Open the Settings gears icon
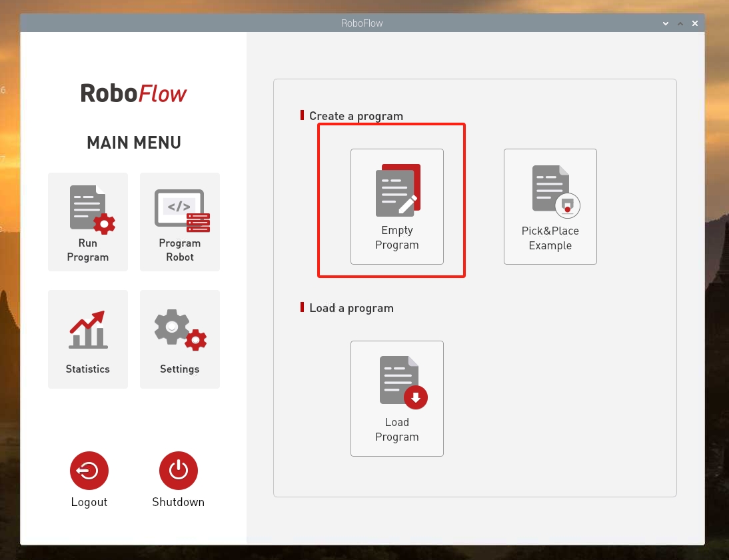The width and height of the screenshot is (729, 560). point(180,329)
